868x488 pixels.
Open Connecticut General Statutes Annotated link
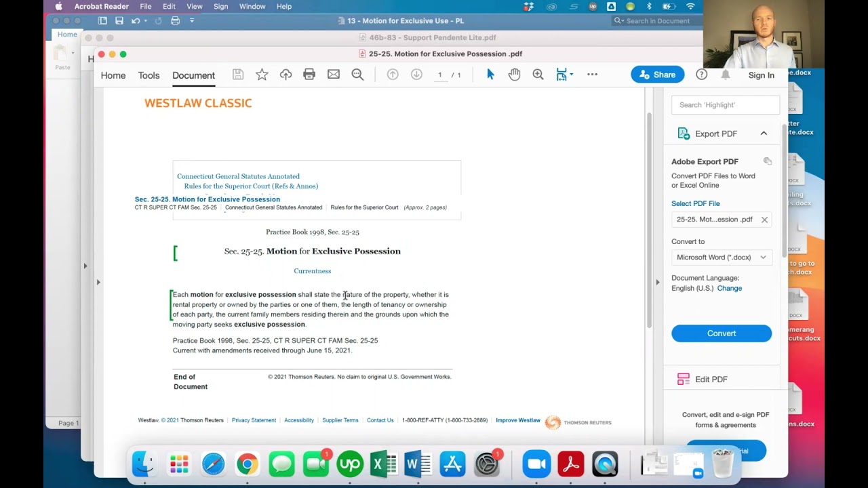pos(238,176)
